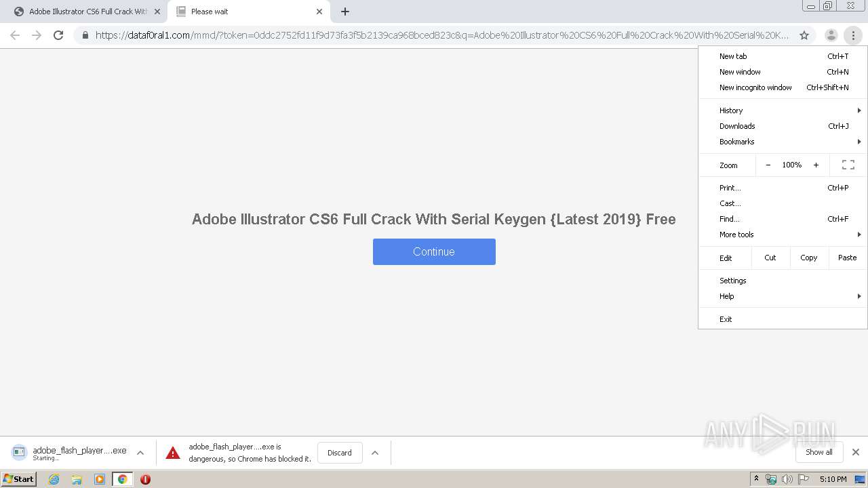Close the downloads bar
This screenshot has height=488, width=868.
point(856,452)
